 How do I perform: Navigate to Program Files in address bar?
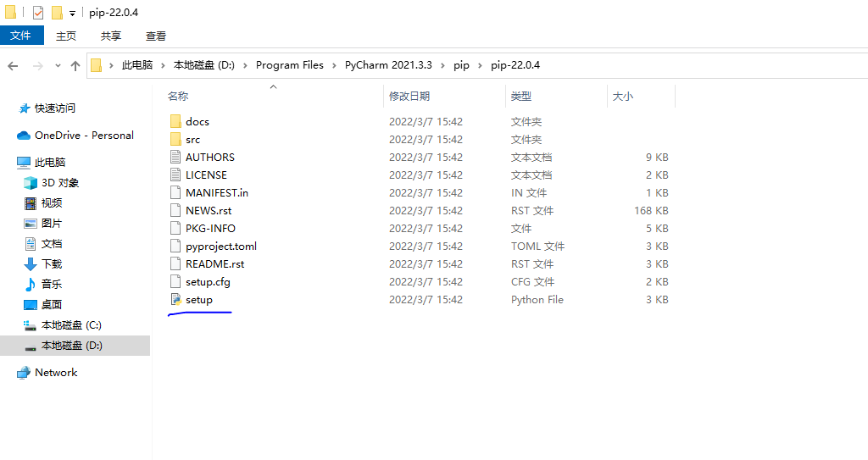coord(290,65)
